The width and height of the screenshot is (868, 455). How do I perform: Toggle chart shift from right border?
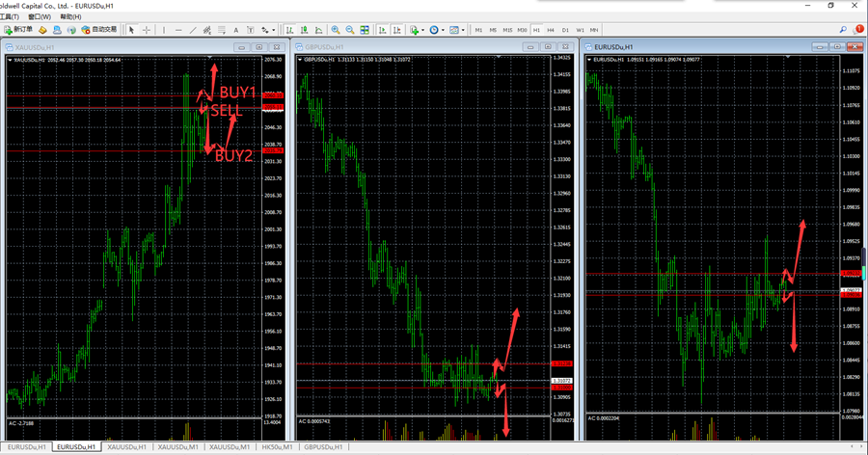(397, 30)
